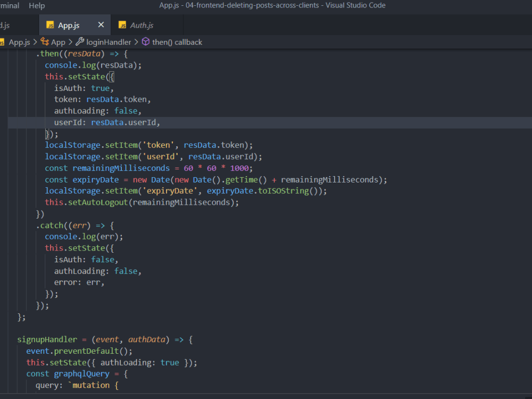Switch to the Auth.js tab
Viewport: 532px width, 399px height.
pos(142,25)
